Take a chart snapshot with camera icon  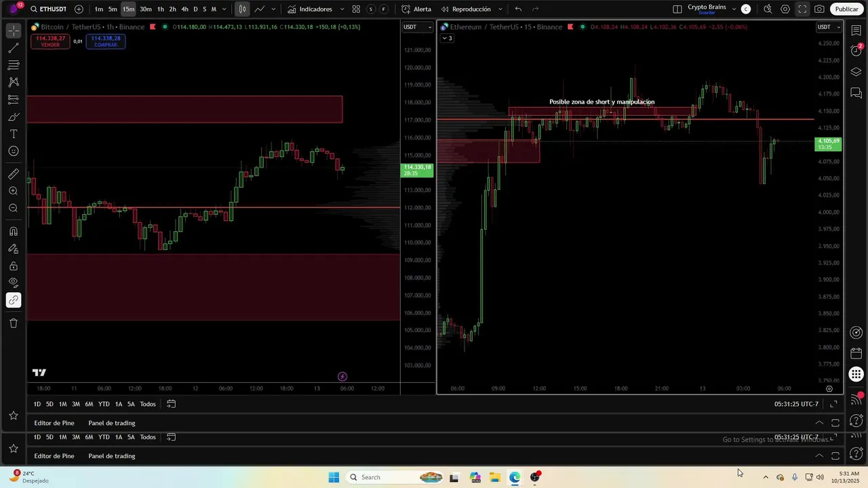pos(820,9)
